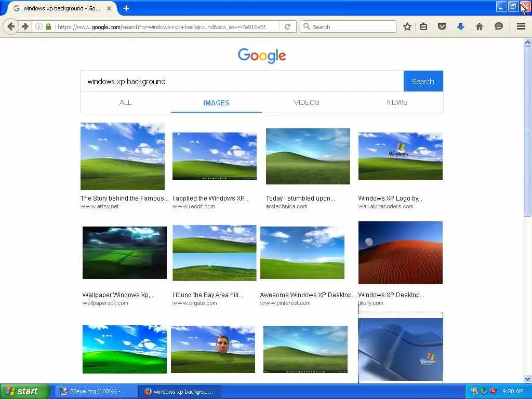Switch to the ALL results tab
This screenshot has width=532, height=399.
point(125,102)
